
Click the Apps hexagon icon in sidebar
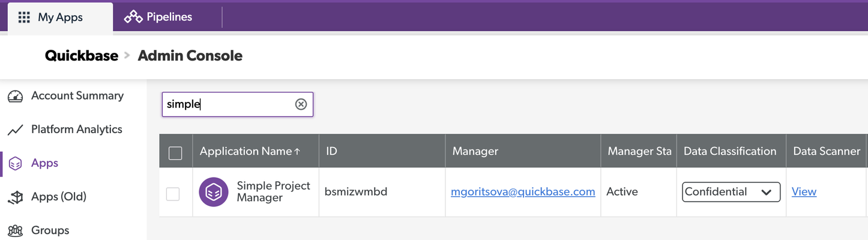[16, 163]
